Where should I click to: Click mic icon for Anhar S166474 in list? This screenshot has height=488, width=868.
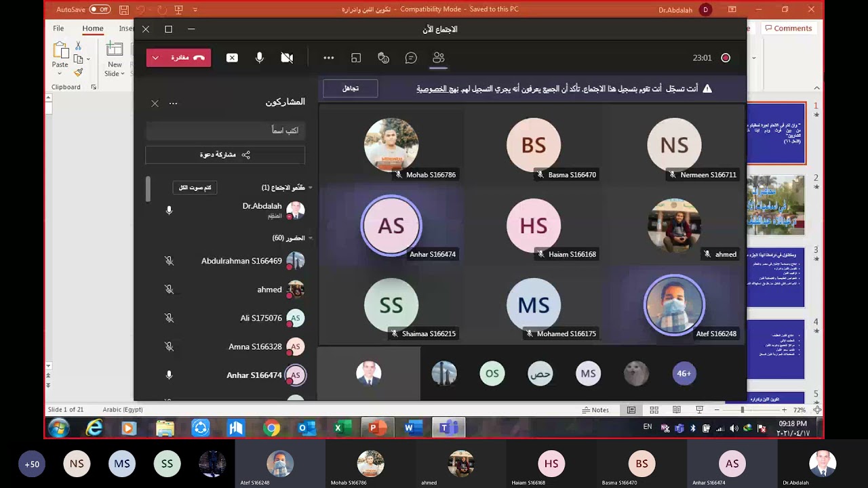pos(169,375)
